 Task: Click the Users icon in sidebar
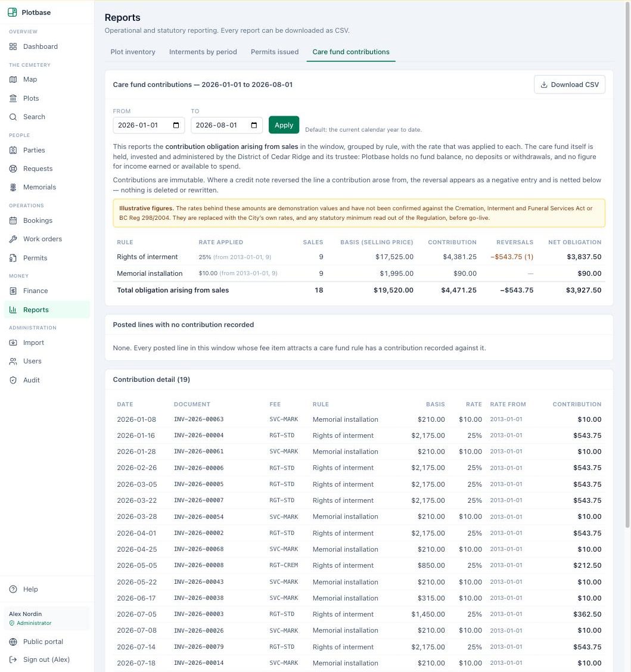tap(13, 361)
